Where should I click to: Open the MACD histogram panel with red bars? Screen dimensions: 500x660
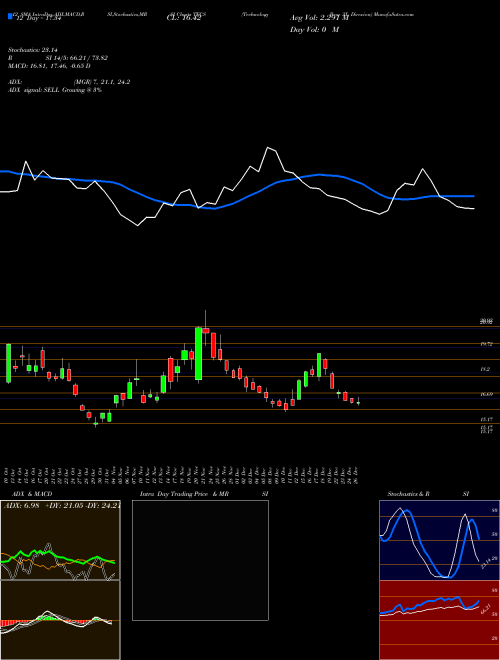tap(60, 620)
